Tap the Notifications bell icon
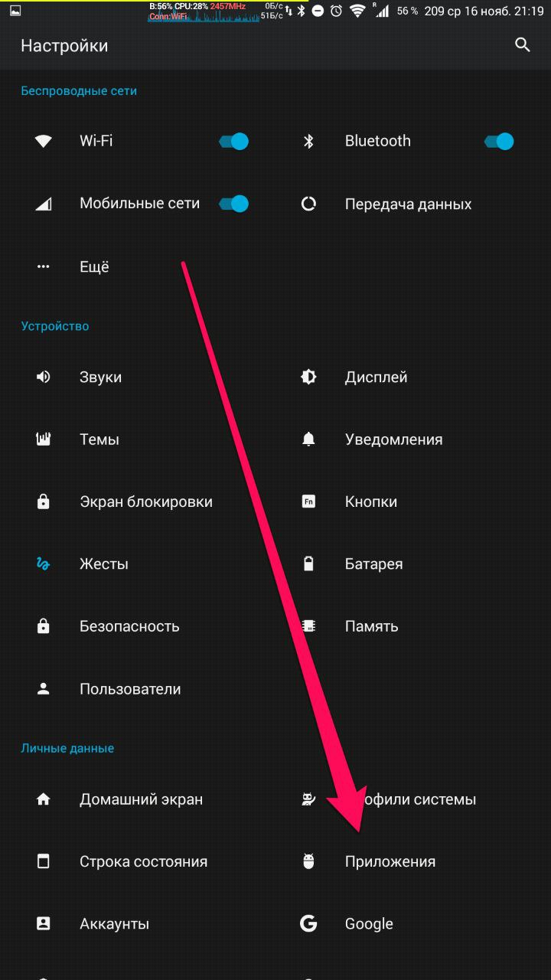 pos(308,439)
